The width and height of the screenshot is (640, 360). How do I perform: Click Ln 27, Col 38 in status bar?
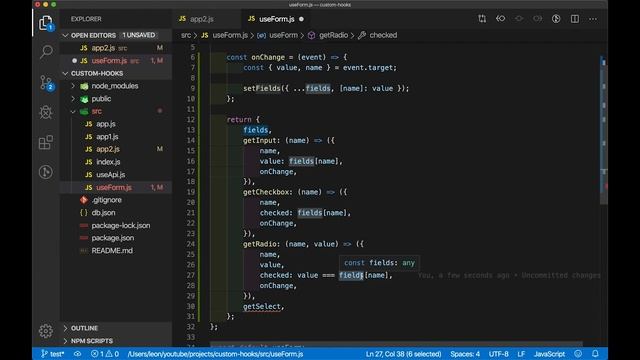coord(403,354)
